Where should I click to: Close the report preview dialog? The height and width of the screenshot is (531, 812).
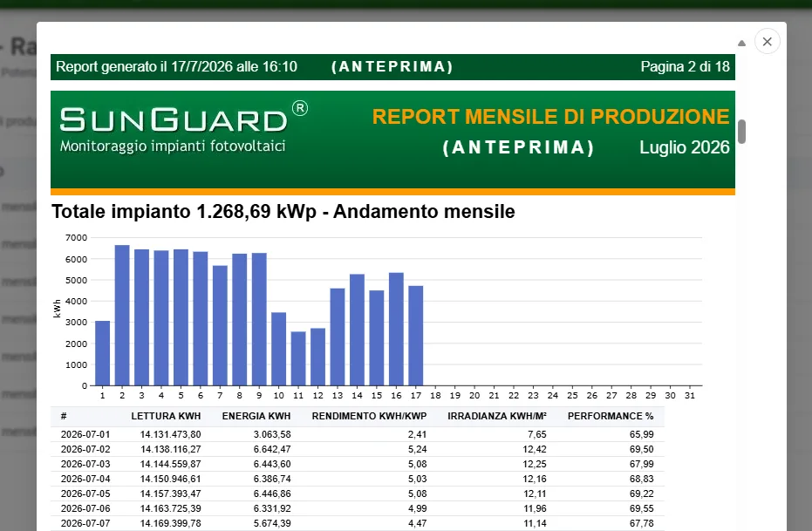[767, 41]
